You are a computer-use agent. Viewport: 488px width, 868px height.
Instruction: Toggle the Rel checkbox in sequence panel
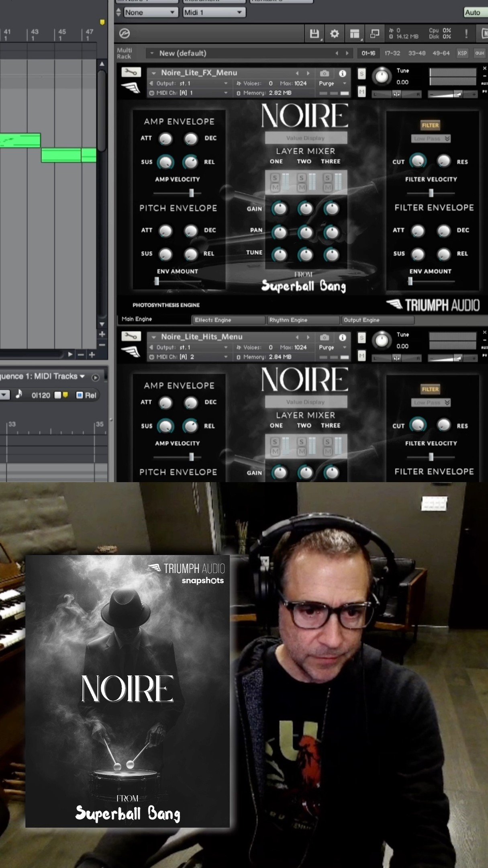click(80, 395)
